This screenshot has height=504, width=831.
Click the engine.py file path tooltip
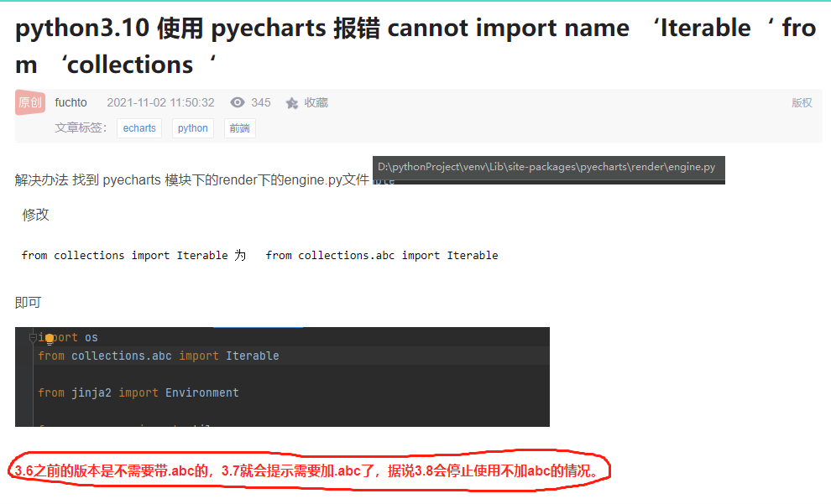[548, 169]
